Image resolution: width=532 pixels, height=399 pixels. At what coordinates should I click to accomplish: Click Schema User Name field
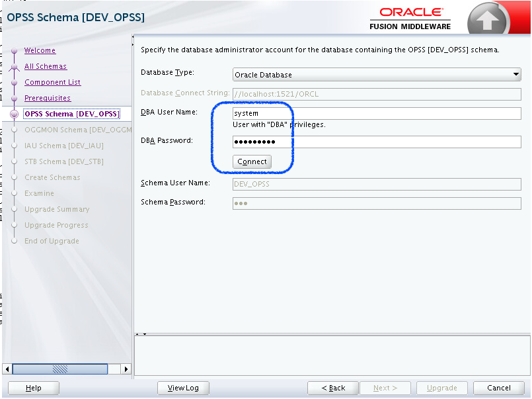(x=377, y=184)
